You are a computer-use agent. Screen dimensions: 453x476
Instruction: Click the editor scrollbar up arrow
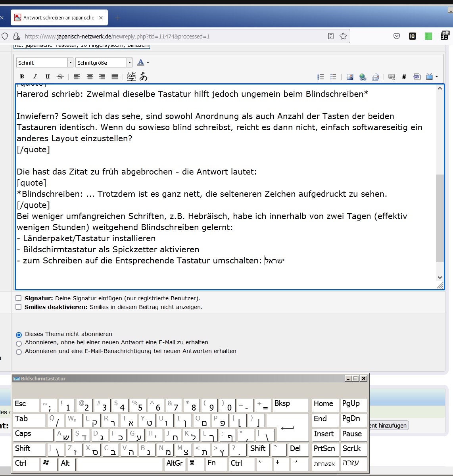pyautogui.click(x=440, y=88)
